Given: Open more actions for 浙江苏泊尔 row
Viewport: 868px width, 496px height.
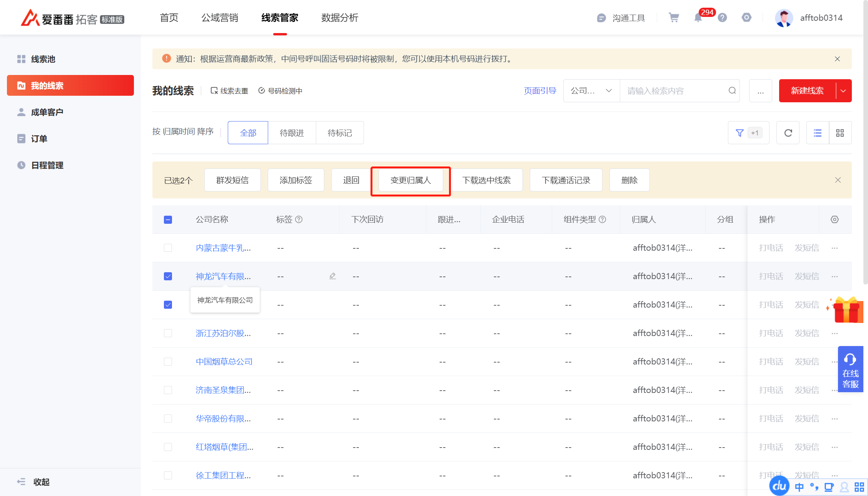Looking at the screenshot, I should tap(835, 333).
